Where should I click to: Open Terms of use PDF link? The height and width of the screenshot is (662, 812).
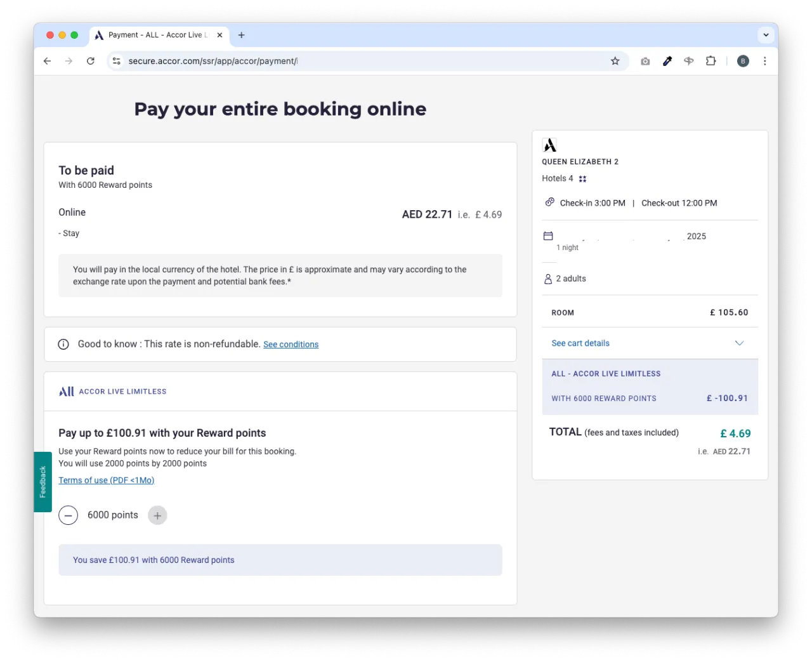[107, 480]
